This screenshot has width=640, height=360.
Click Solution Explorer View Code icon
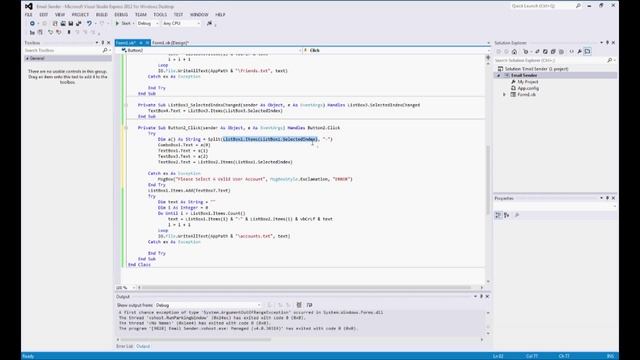click(571, 51)
